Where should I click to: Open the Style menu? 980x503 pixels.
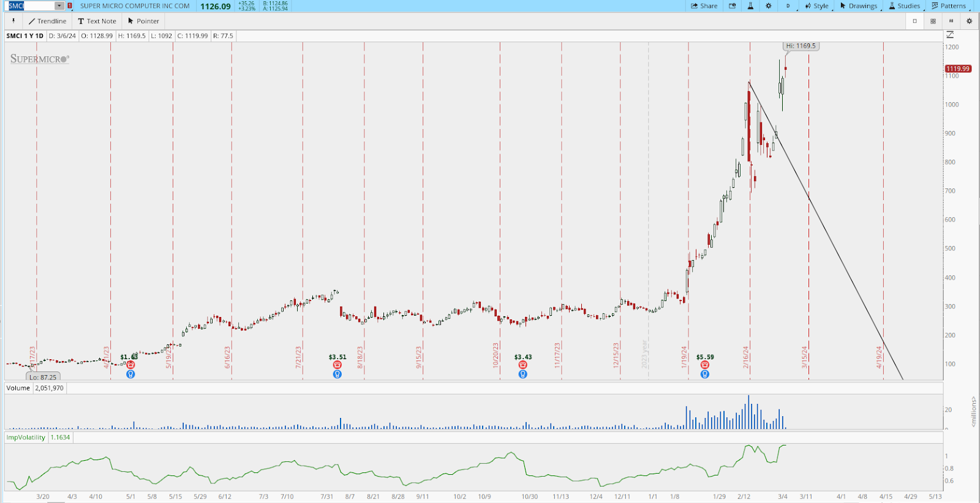[817, 6]
